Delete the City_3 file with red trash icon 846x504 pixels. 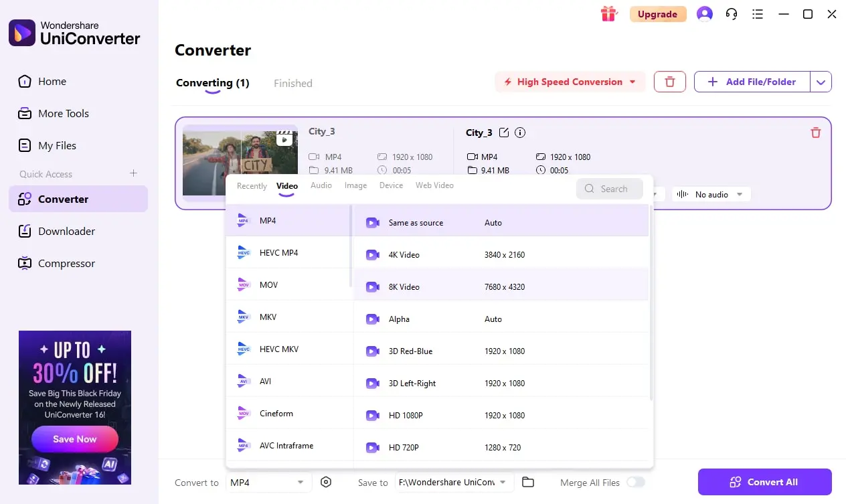click(815, 133)
